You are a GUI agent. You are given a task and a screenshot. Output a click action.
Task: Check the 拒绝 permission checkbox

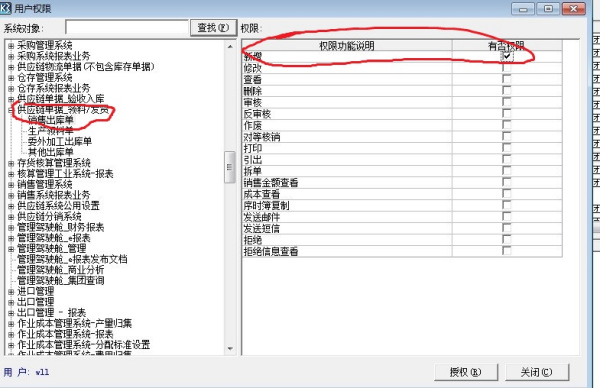[x=507, y=240]
